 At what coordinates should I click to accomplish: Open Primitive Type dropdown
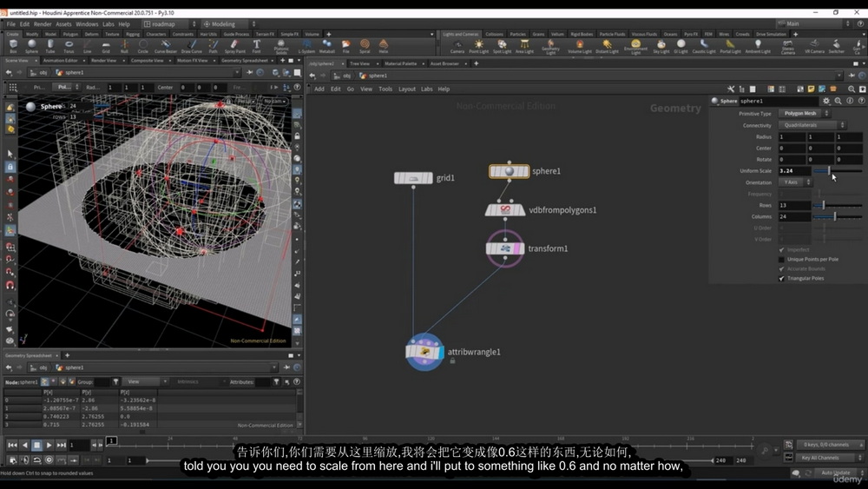(x=805, y=113)
